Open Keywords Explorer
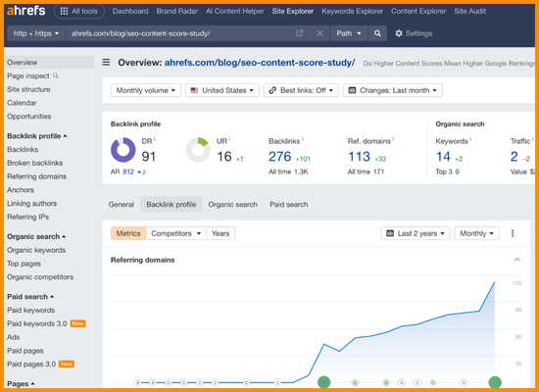 coord(353,11)
